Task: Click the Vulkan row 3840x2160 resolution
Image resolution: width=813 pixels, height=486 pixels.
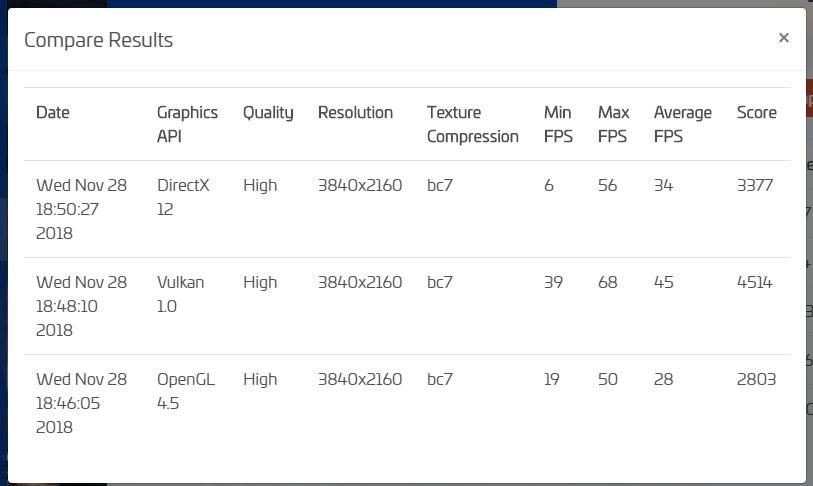Action: [x=360, y=283]
